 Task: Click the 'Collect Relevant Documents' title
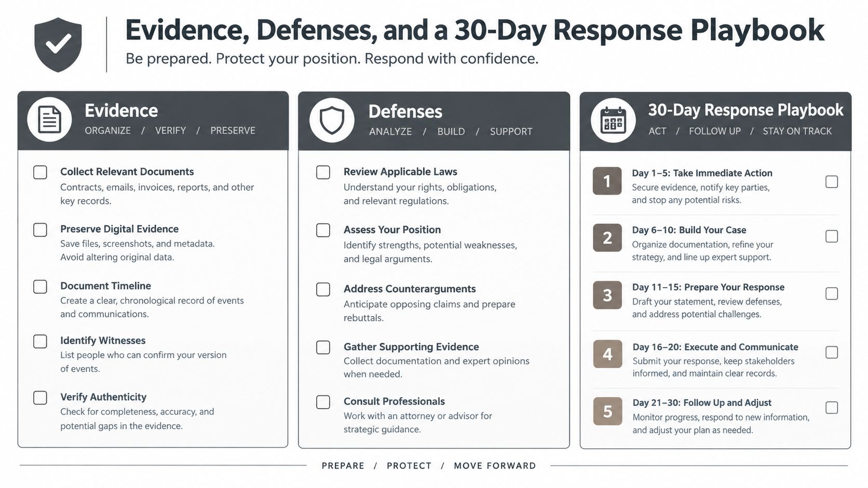pyautogui.click(x=127, y=171)
